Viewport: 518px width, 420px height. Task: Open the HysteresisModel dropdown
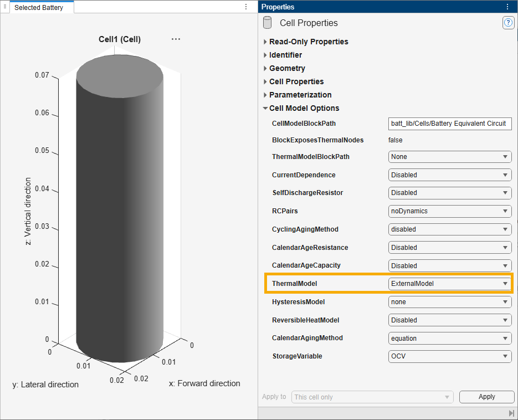(450, 301)
